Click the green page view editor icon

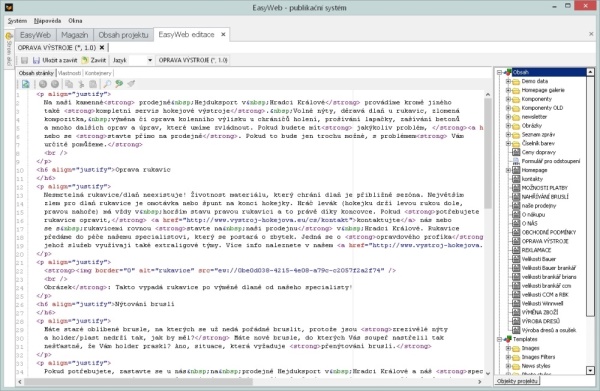[x=26, y=84]
